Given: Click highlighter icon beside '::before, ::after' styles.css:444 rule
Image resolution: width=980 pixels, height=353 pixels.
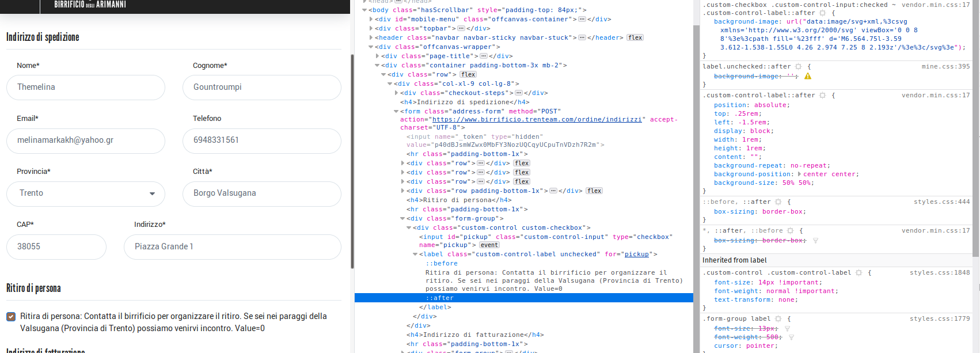Looking at the screenshot, I should 778,202.
